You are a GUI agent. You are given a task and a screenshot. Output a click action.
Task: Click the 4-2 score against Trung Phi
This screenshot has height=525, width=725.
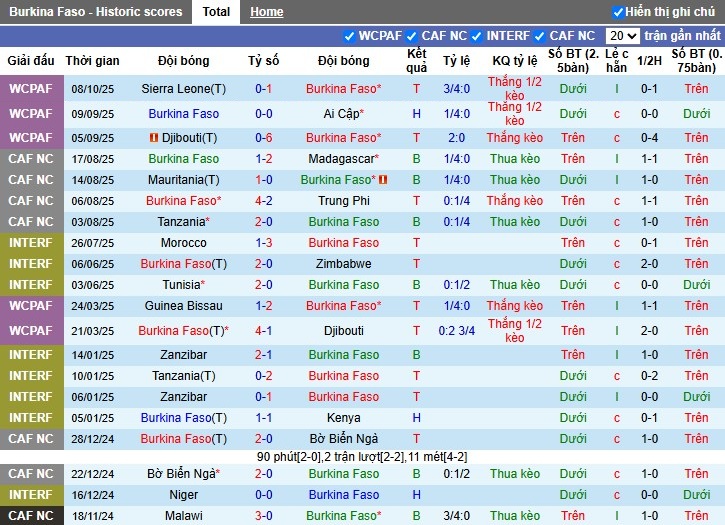coord(264,201)
